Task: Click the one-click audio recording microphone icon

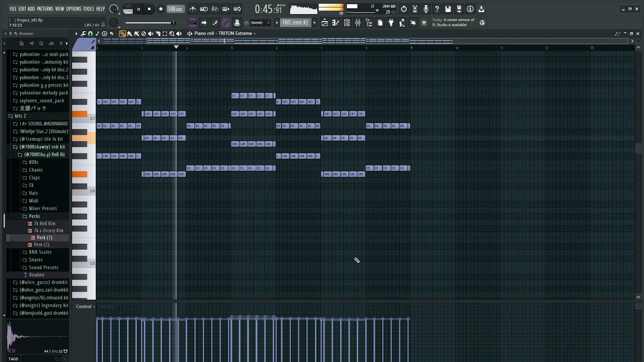Action: 426,9
